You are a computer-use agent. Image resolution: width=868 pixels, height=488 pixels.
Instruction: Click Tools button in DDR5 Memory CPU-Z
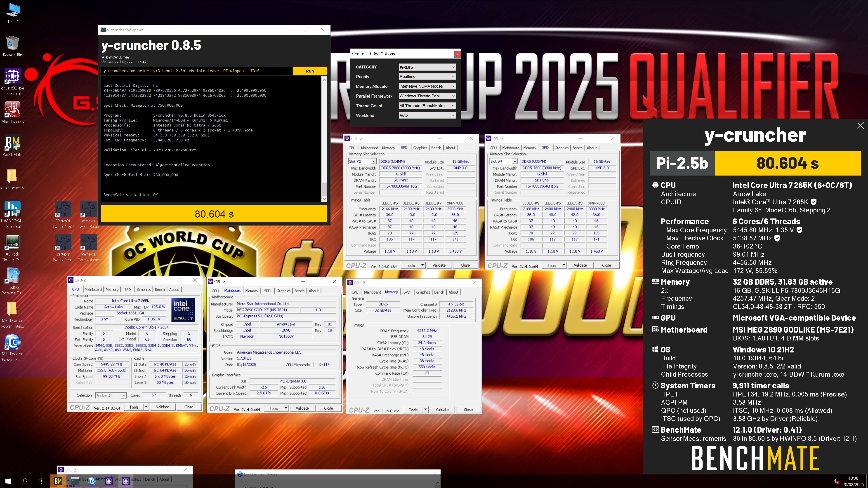click(x=413, y=410)
